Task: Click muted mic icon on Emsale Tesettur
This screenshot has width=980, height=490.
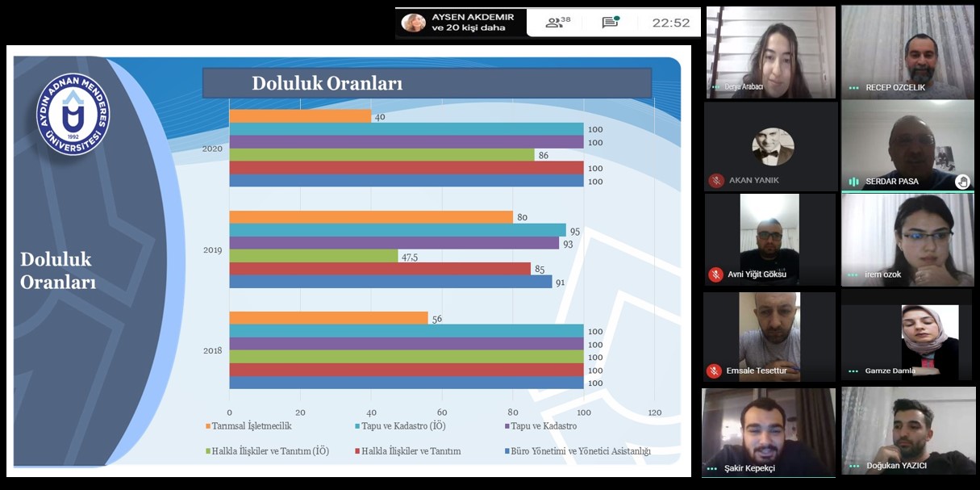Action: pyautogui.click(x=714, y=371)
